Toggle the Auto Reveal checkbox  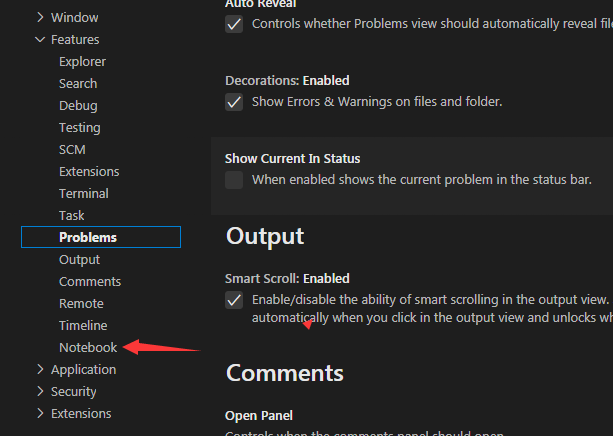(234, 24)
